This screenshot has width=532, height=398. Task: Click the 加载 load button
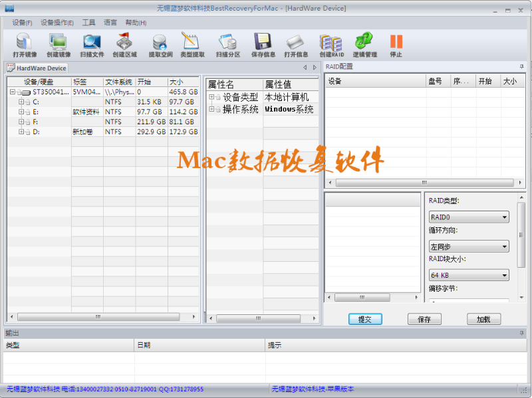tap(483, 319)
